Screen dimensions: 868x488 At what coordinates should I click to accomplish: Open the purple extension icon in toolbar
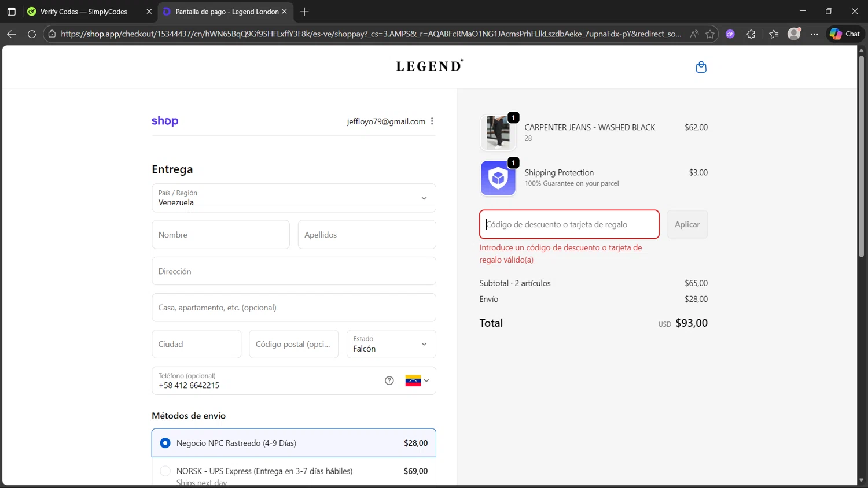point(730,34)
